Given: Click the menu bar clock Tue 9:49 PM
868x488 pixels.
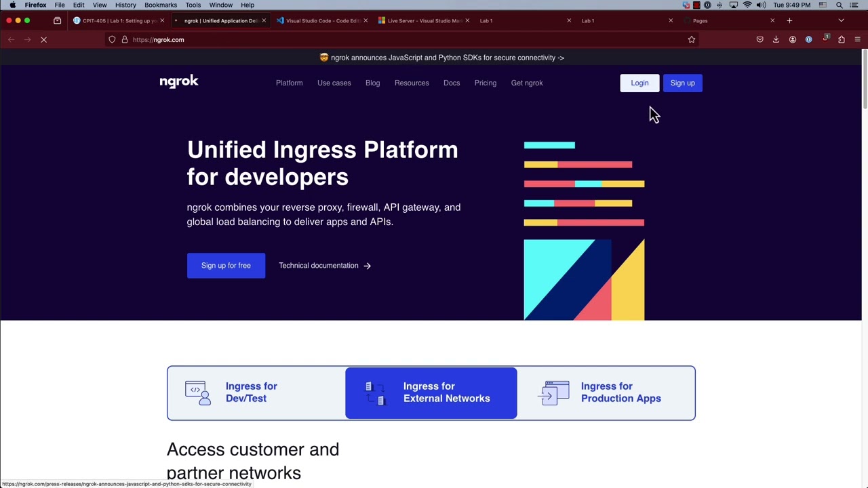Looking at the screenshot, I should pyautogui.click(x=791, y=5).
